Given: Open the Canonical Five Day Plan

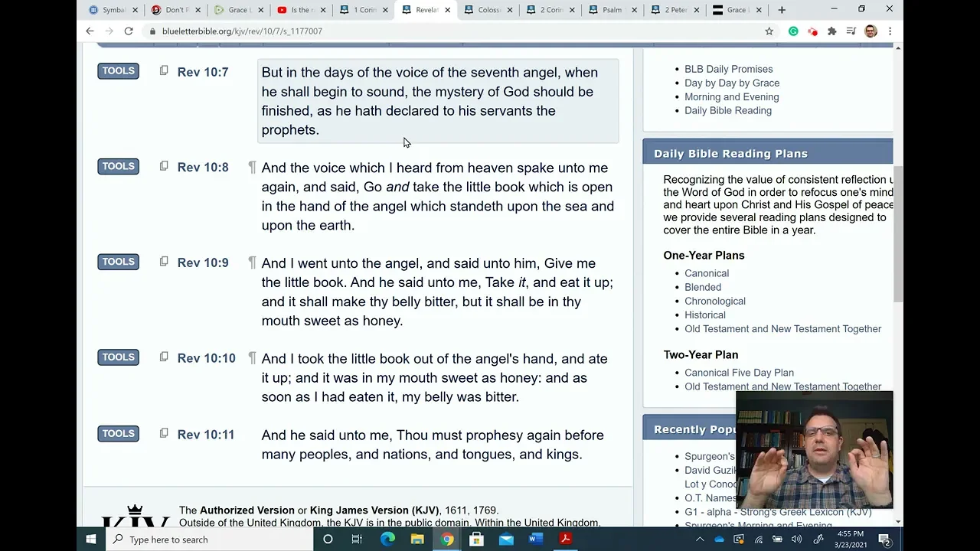Looking at the screenshot, I should pos(739,373).
